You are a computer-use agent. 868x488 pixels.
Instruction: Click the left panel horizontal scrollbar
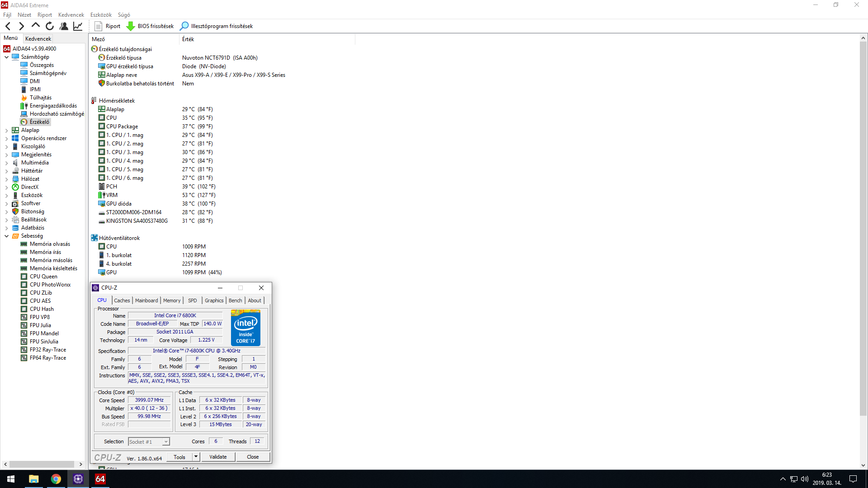click(42, 464)
